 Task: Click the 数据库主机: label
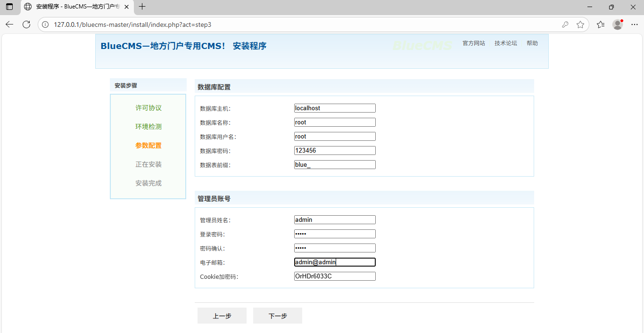[215, 109]
